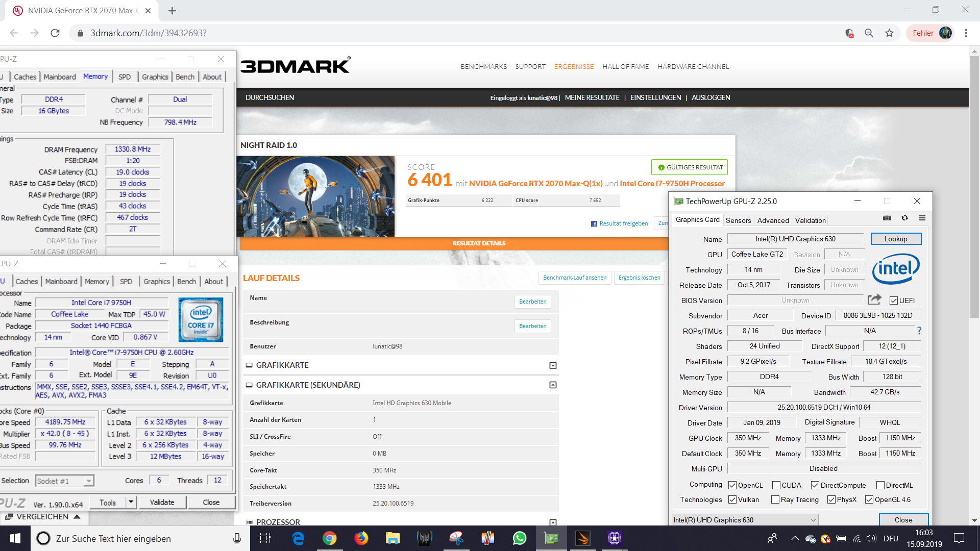Open the CPU-Z Tools dropdown arrow
Viewport: 980px width, 551px height.
point(131,502)
